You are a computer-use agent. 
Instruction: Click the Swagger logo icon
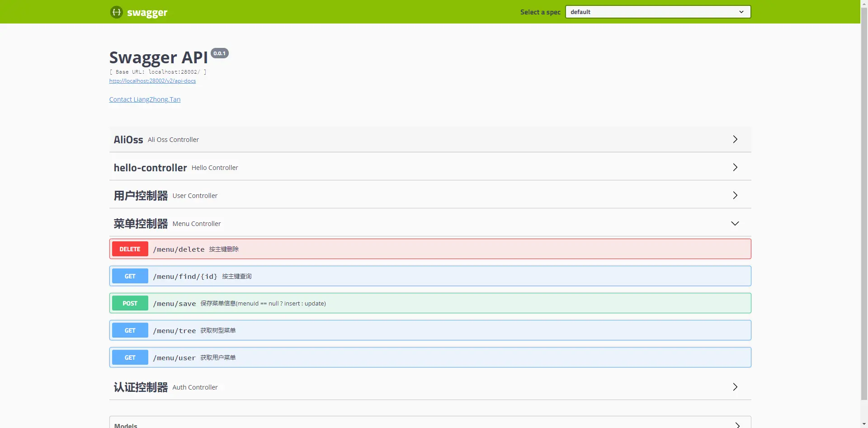(116, 12)
